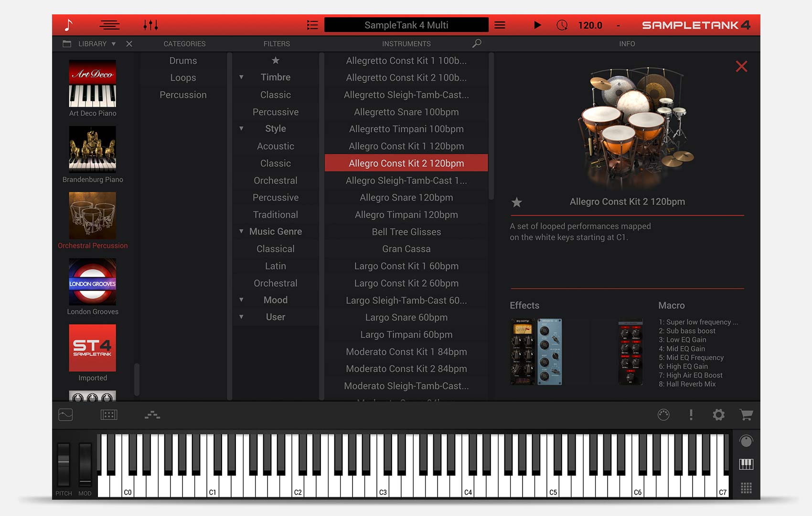The width and height of the screenshot is (812, 516).
Task: Open the settings gear icon
Action: (718, 415)
